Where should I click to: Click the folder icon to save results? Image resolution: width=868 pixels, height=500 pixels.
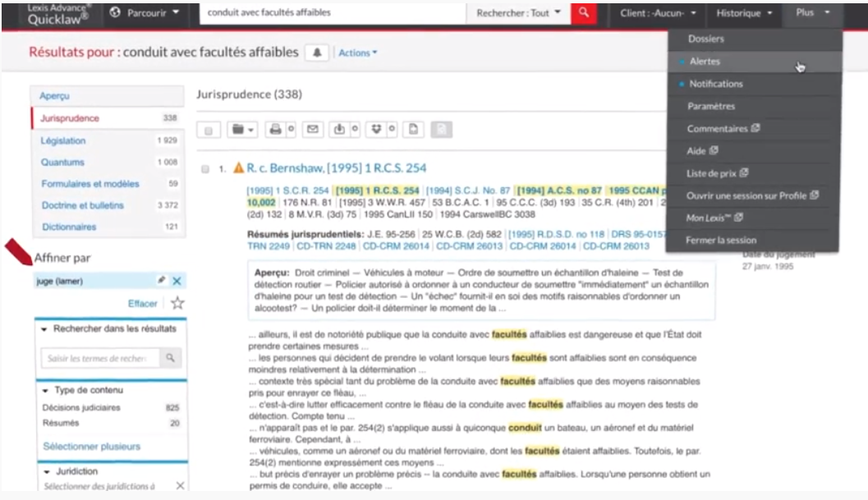[x=236, y=131]
